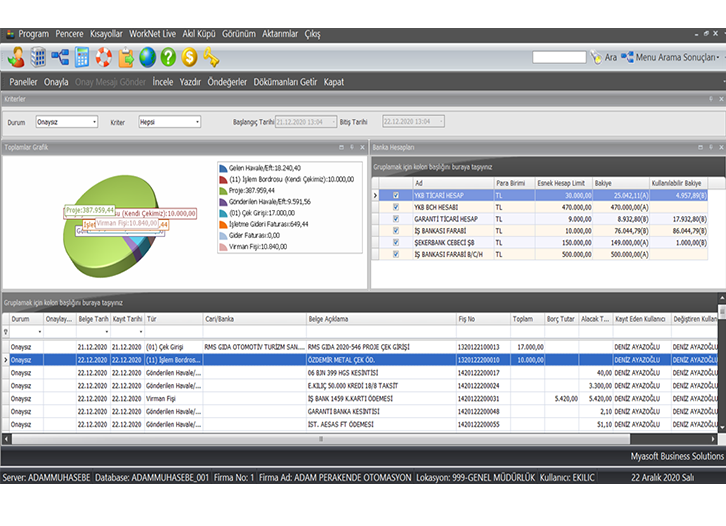This screenshot has width=726, height=526.
Task: Click the horizontal scrollbar of bottom grid
Action: click(320, 438)
